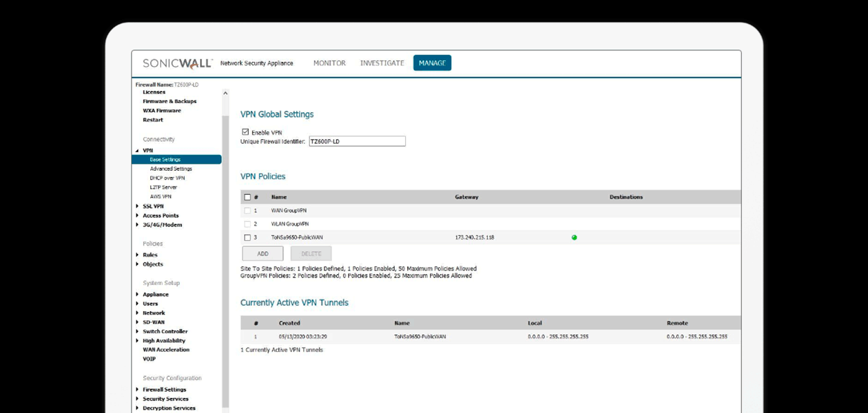Click the Unique Firewall Identifier field
Screen dimensions: 868x413
(357, 140)
